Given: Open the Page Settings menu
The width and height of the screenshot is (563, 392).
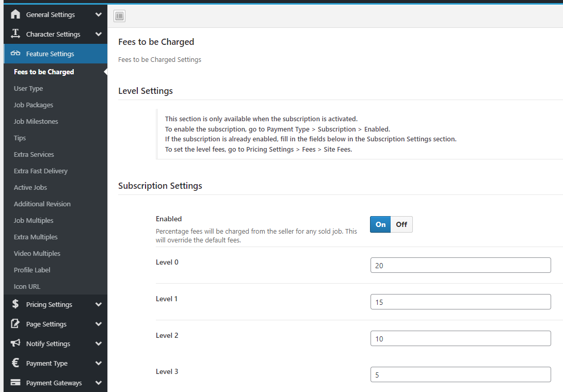Looking at the screenshot, I should 56,324.
